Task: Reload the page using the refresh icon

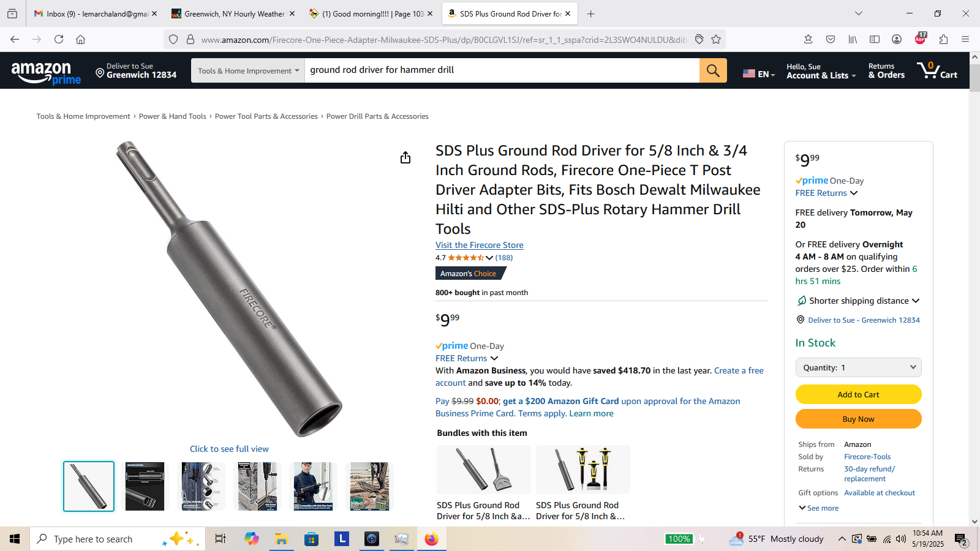Action: 59,39
